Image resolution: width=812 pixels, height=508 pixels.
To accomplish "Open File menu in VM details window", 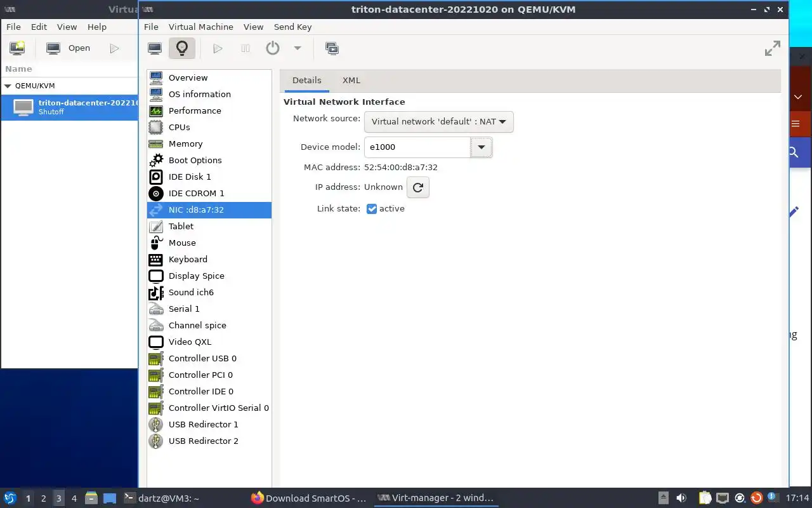I will click(x=151, y=27).
